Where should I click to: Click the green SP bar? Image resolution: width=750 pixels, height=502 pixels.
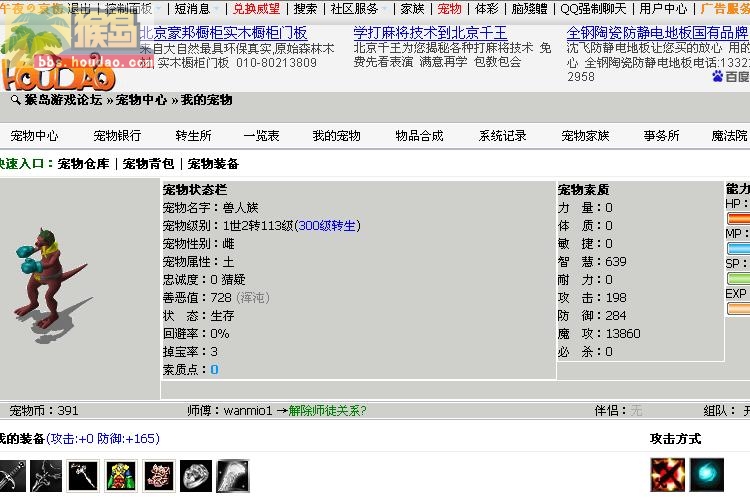tap(739, 278)
